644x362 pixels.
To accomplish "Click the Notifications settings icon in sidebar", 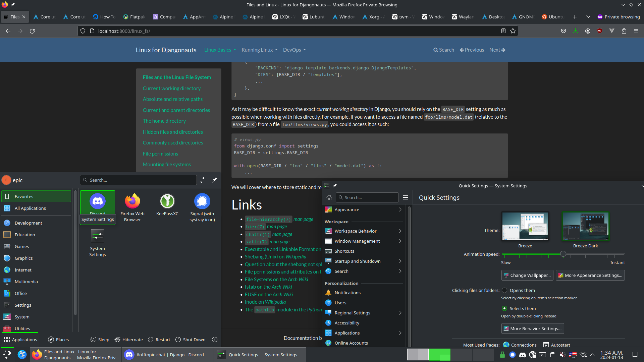I will tap(329, 292).
